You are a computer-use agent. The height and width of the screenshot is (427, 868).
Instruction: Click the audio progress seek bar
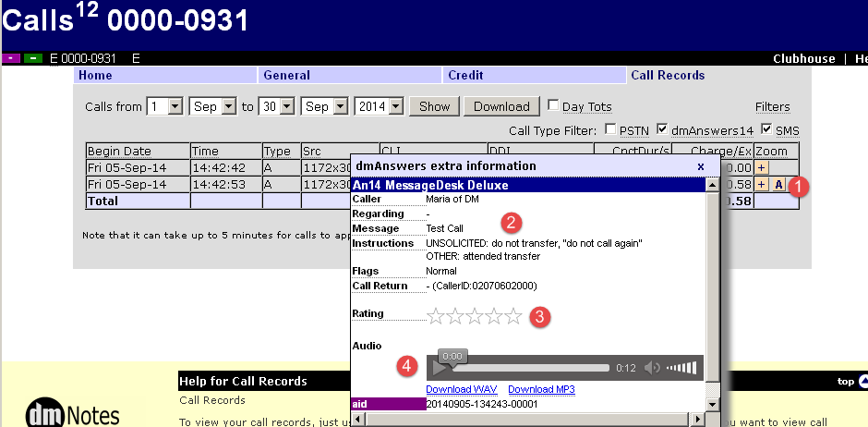530,368
